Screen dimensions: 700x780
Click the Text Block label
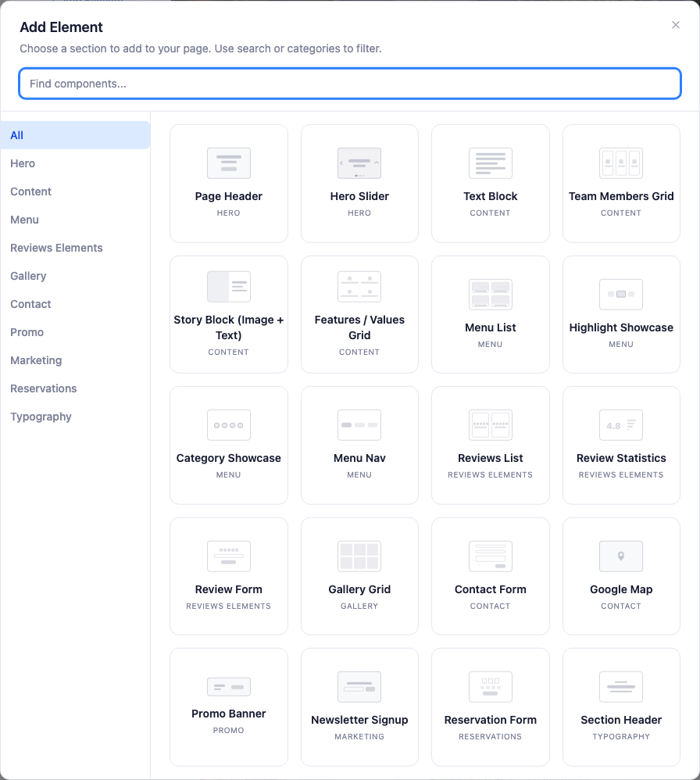[x=490, y=196]
